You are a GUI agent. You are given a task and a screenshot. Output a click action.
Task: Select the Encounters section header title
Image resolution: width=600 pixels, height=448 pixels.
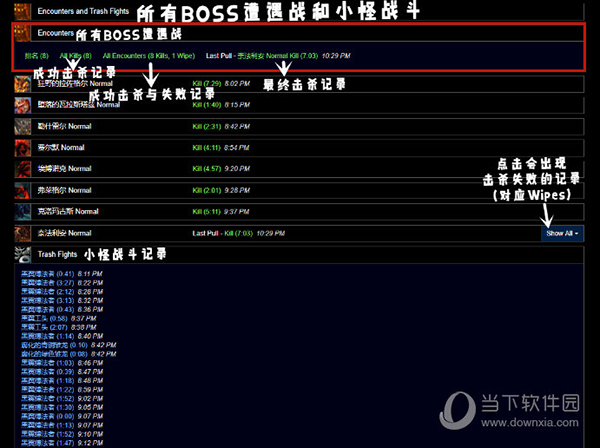[55, 33]
